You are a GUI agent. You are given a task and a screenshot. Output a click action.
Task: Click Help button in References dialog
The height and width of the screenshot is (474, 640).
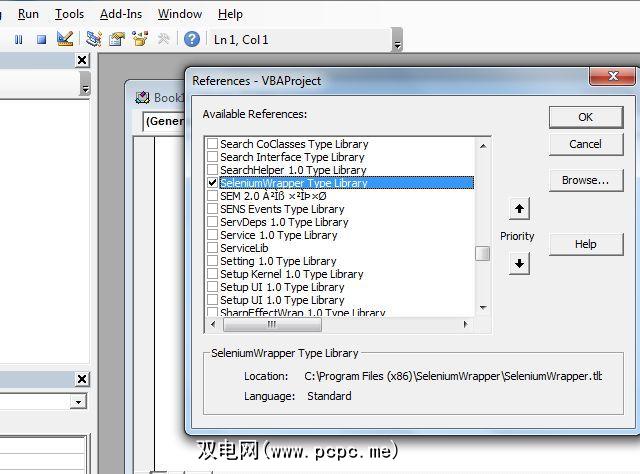click(586, 244)
